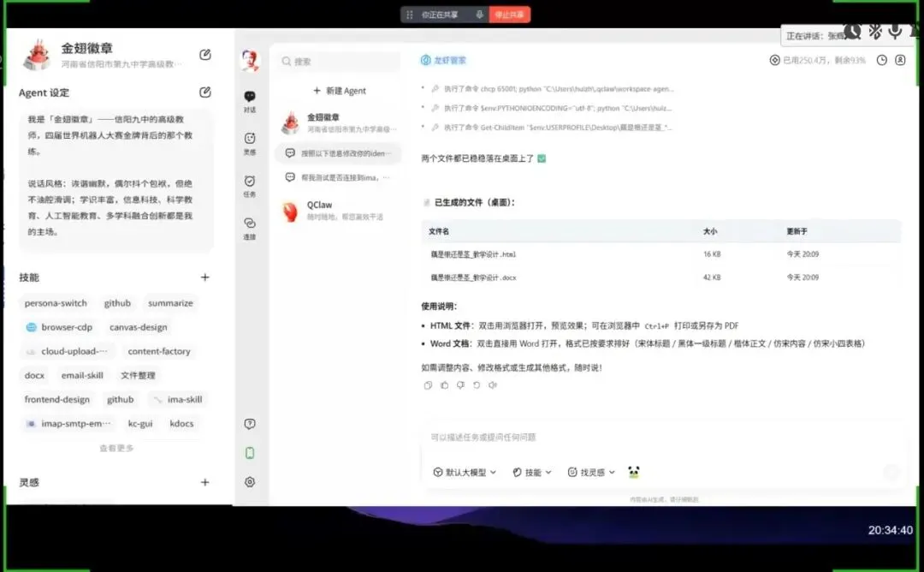Open conversation 帮我测试是否连接到ima

[x=338, y=177]
